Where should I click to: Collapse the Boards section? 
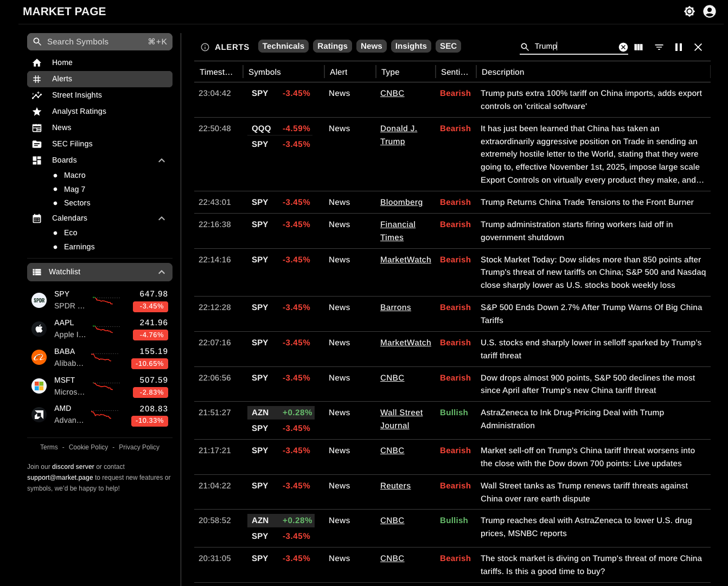[x=161, y=160]
